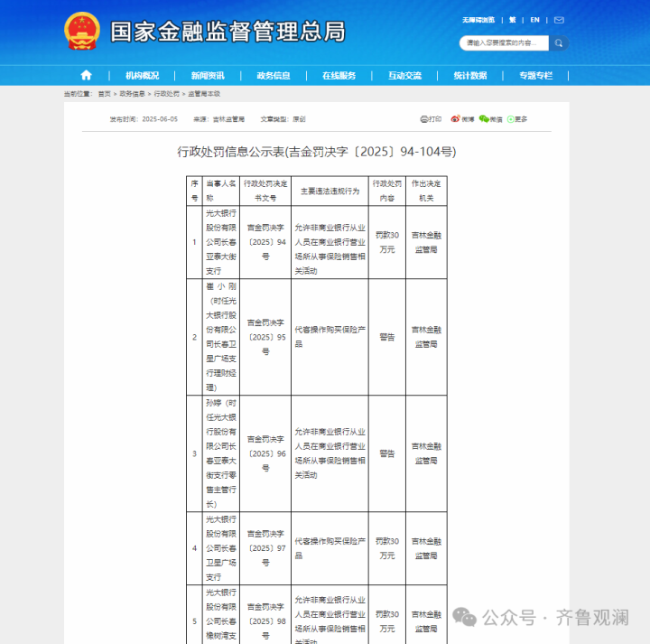Click the national emblem logo
650x644 pixels.
pyautogui.click(x=82, y=31)
